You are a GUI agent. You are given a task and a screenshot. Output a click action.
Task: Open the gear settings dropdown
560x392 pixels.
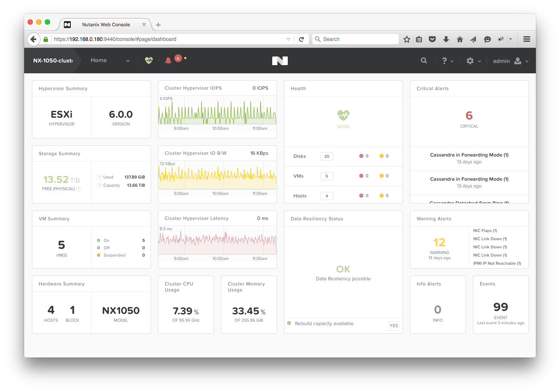[x=473, y=61]
